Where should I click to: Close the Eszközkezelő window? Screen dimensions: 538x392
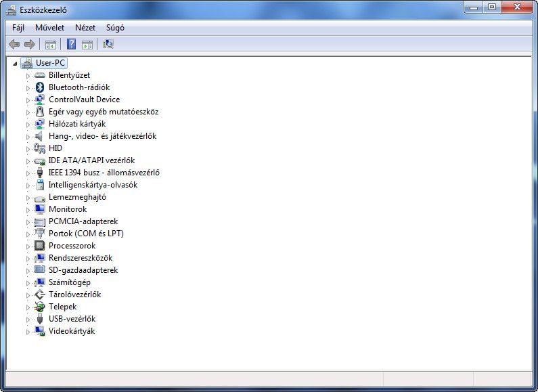(x=518, y=7)
